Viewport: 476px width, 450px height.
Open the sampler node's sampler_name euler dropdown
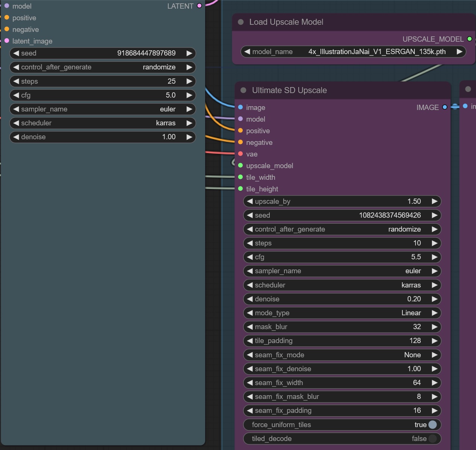pos(103,109)
